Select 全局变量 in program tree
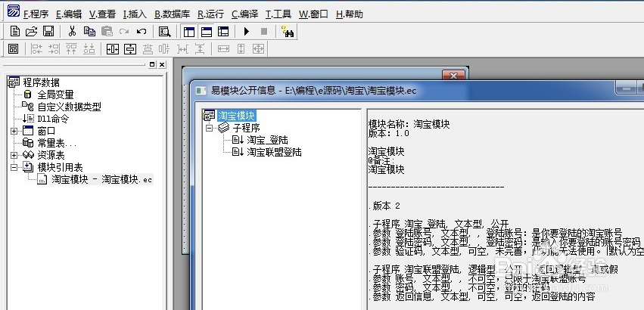The image size is (644, 310). [55, 95]
